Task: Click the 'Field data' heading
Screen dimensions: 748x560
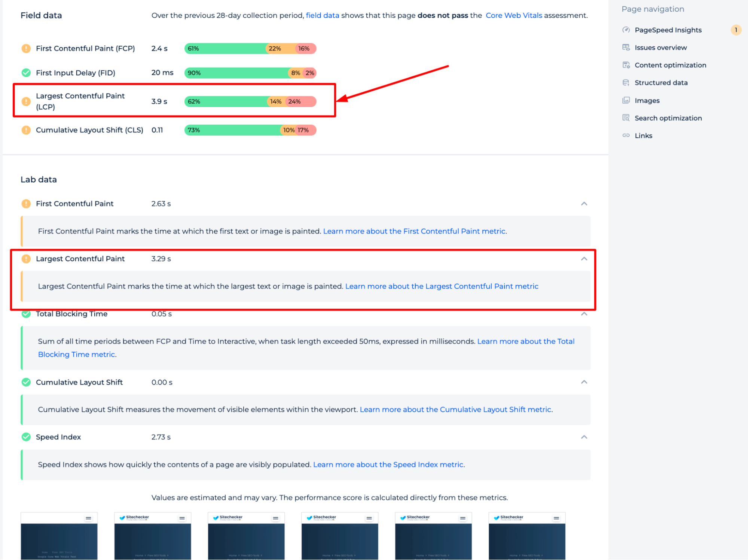Action: point(41,15)
